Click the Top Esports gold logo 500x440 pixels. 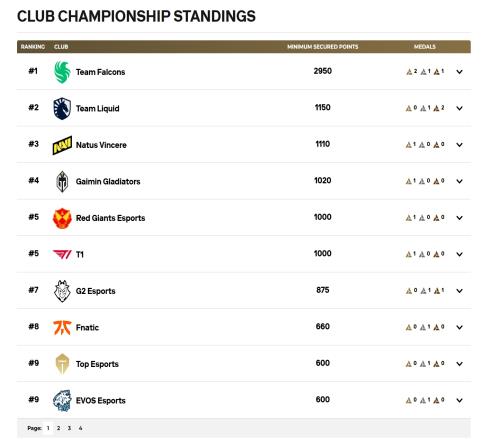click(62, 364)
